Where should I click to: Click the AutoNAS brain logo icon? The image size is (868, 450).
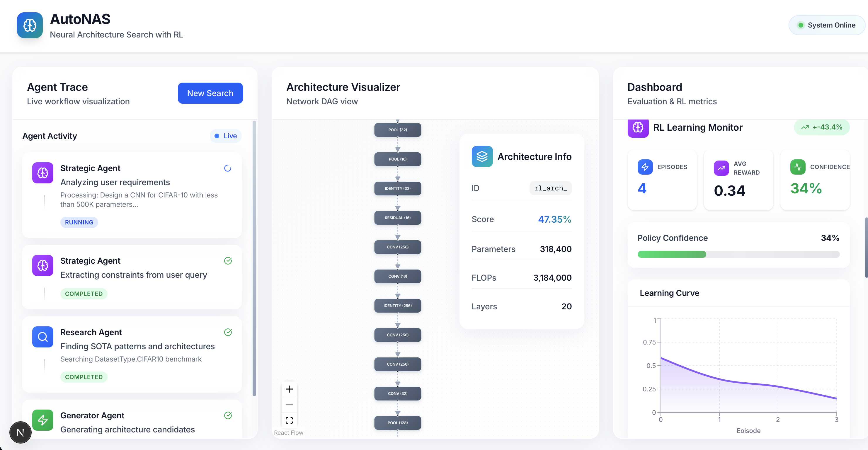30,25
